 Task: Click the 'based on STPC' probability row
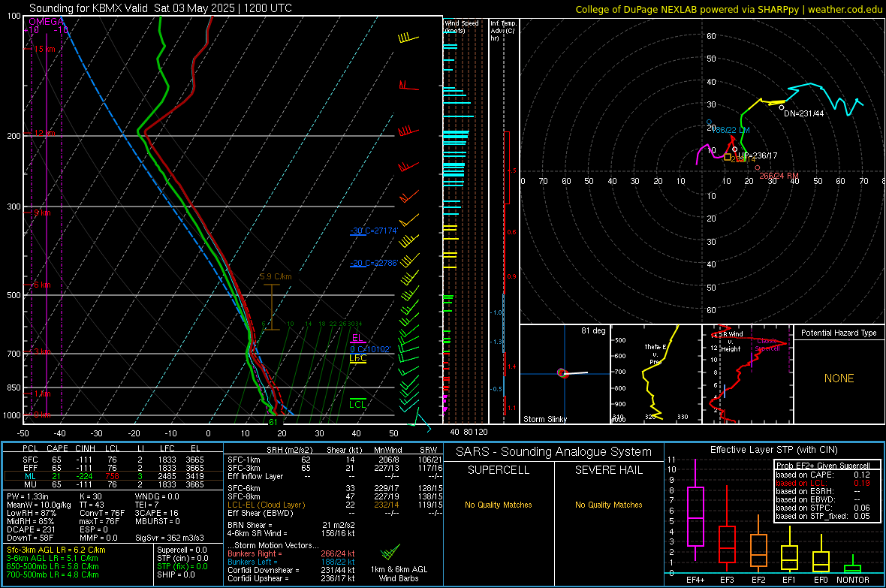pyautogui.click(x=823, y=508)
